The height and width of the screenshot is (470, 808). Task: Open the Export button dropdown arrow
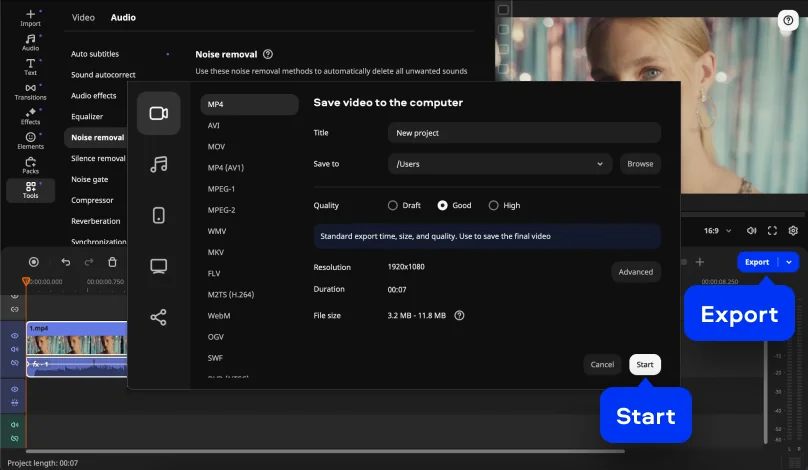click(x=789, y=262)
